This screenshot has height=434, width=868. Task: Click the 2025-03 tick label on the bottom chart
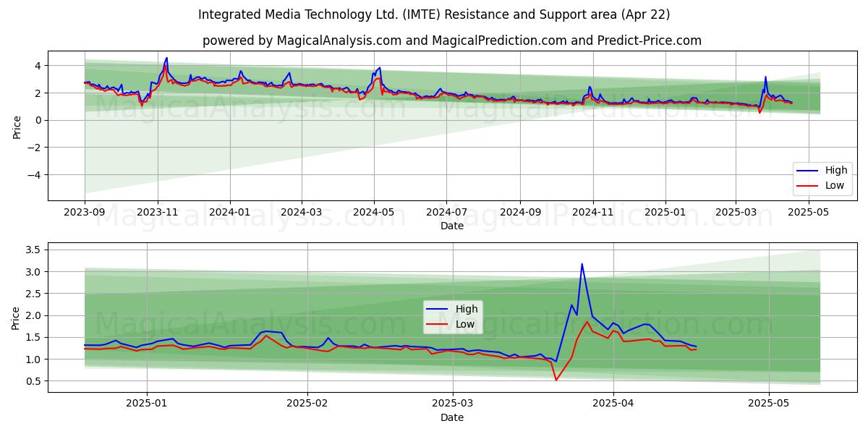click(x=453, y=404)
